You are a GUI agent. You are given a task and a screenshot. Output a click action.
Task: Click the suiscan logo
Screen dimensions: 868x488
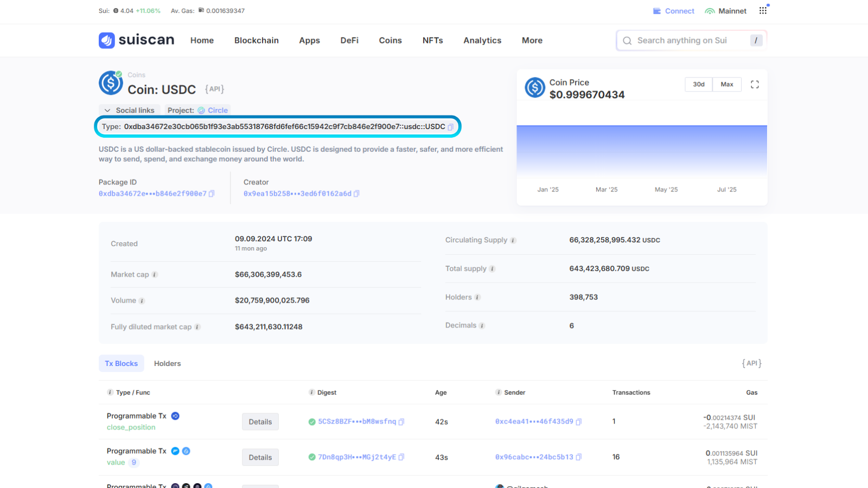[137, 40]
